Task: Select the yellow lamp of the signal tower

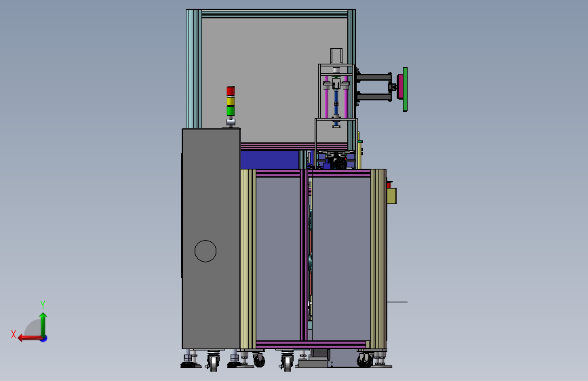Action: pyautogui.click(x=231, y=101)
